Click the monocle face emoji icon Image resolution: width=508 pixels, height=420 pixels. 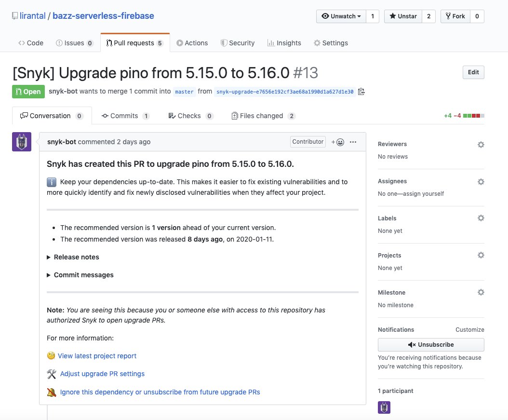tap(51, 356)
